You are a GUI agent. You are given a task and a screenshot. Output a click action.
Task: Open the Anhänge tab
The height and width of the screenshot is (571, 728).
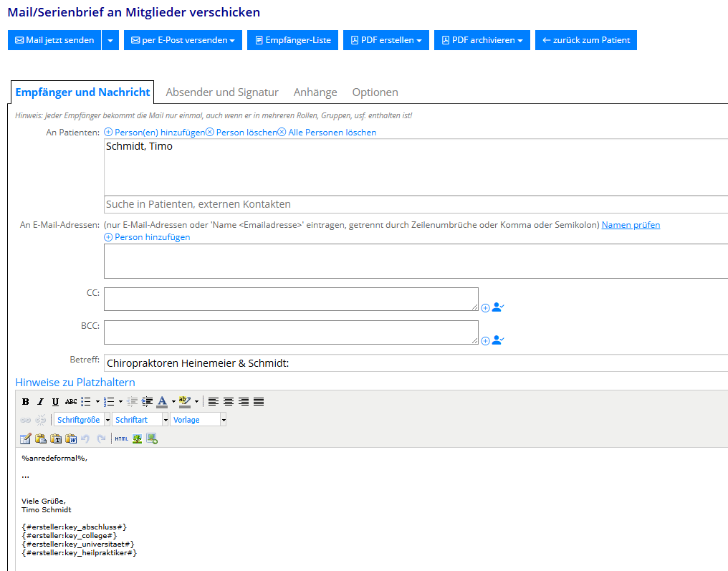tap(315, 92)
